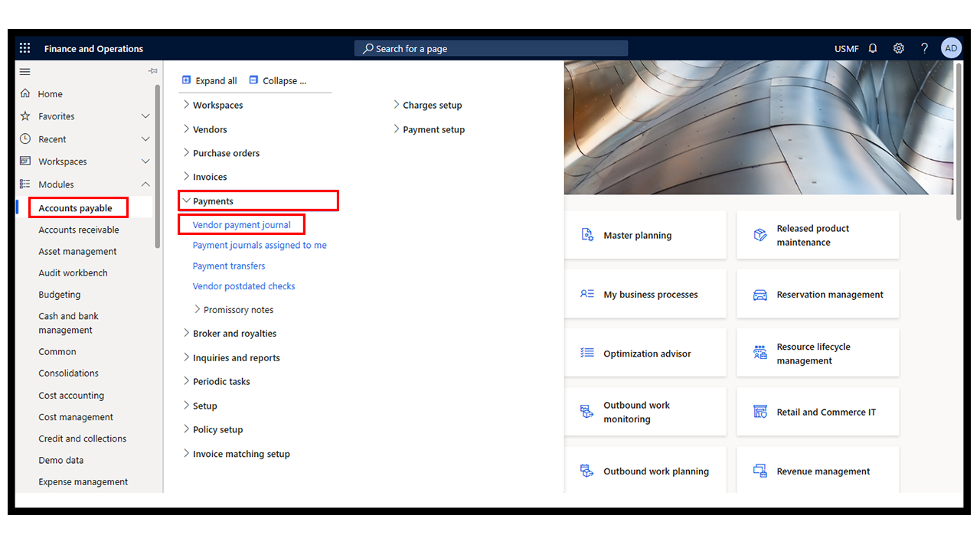Click the Home icon in navigation
The width and height of the screenshot is (980, 551).
(25, 93)
